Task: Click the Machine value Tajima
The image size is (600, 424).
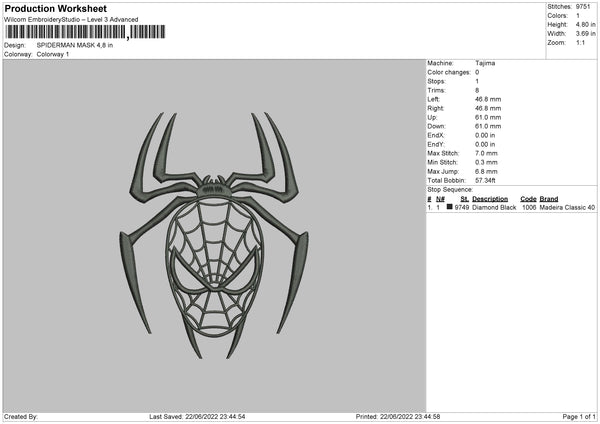Action: 485,63
